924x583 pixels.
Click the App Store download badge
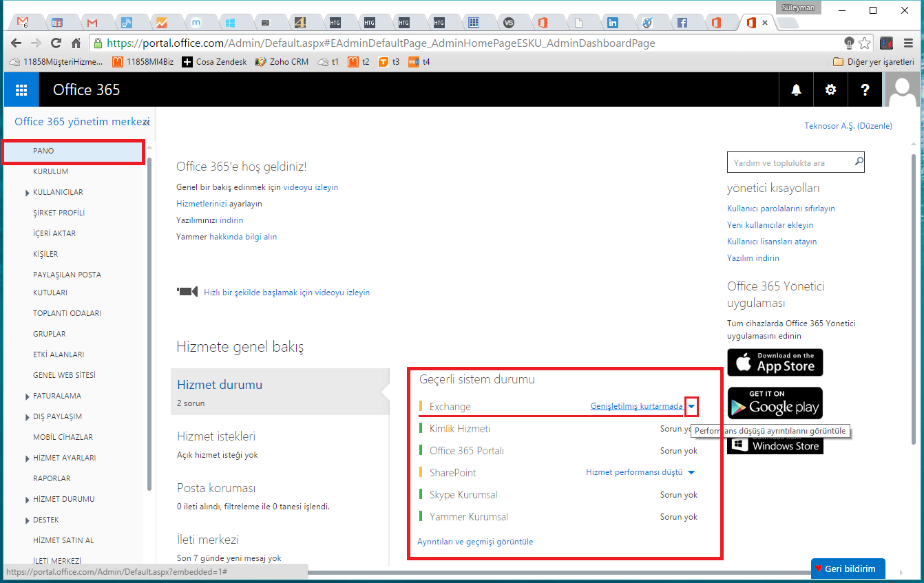click(775, 362)
